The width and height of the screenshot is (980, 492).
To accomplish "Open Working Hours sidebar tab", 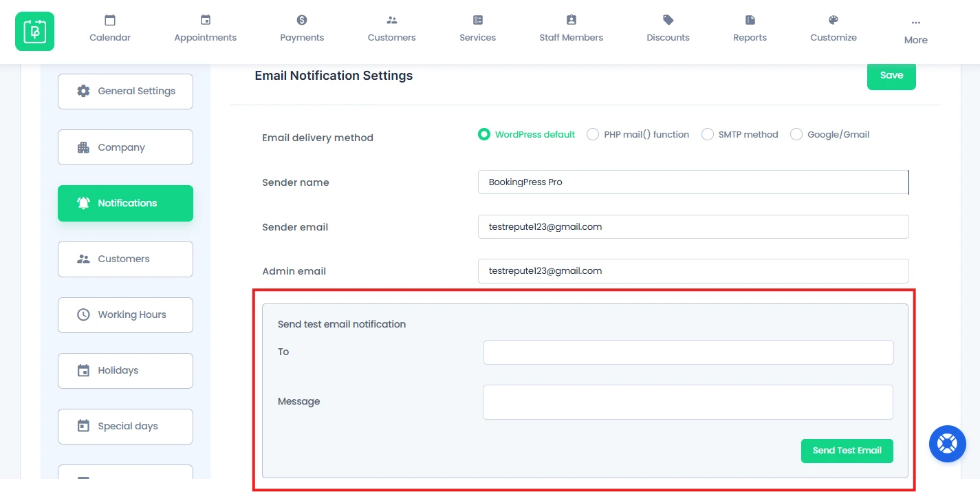I will click(x=125, y=314).
